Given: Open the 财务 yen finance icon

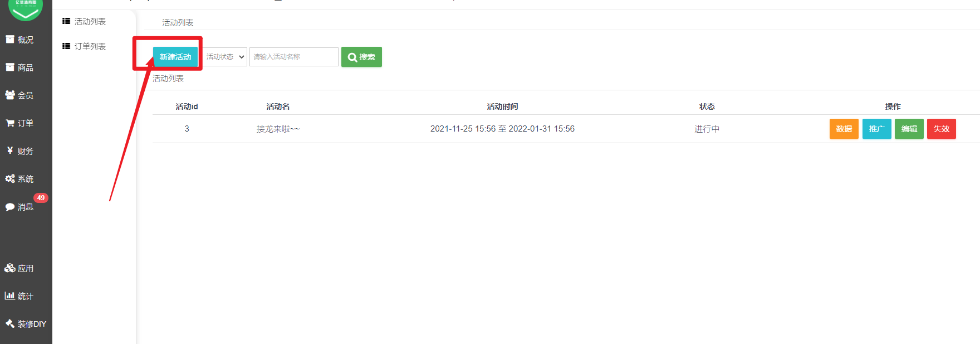Looking at the screenshot, I should point(10,151).
